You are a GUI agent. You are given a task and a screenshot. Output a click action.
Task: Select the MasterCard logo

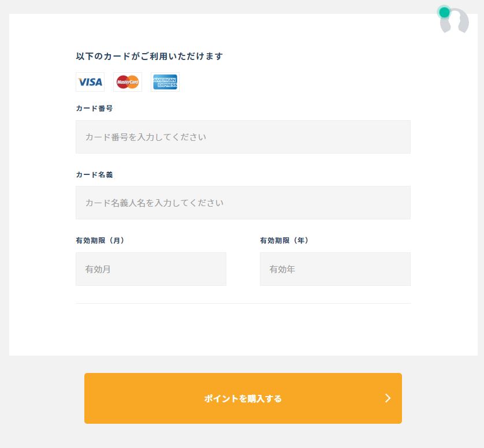click(x=128, y=82)
